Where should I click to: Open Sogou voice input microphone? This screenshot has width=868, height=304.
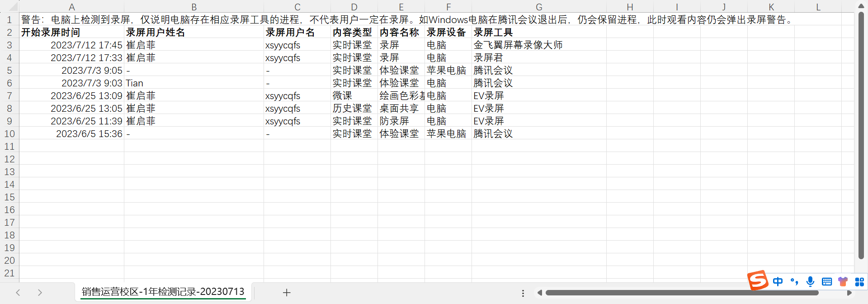tap(811, 282)
